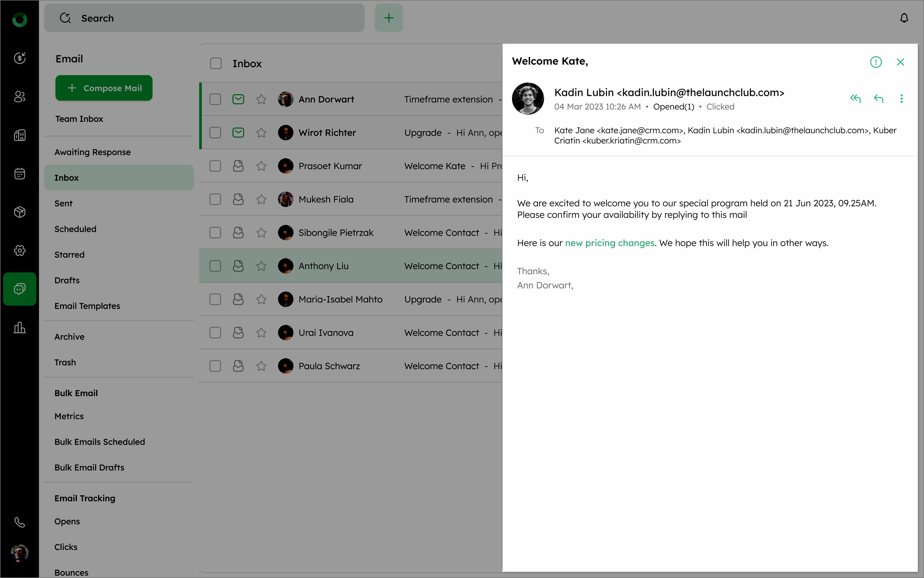The height and width of the screenshot is (578, 924).
Task: Click the Compose Mail button
Action: pos(104,88)
